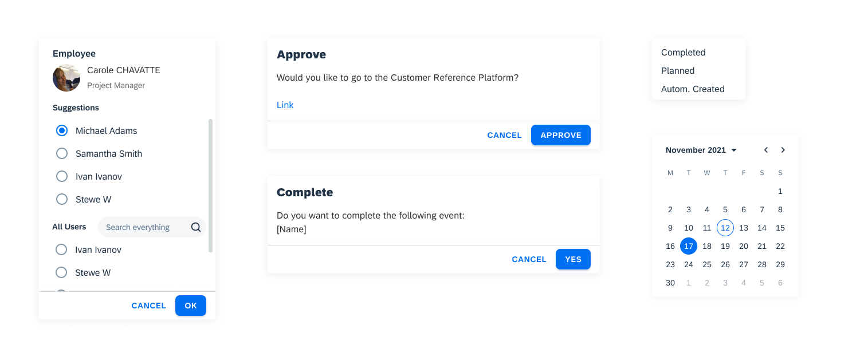Select Michael Adams radio button

click(x=62, y=130)
